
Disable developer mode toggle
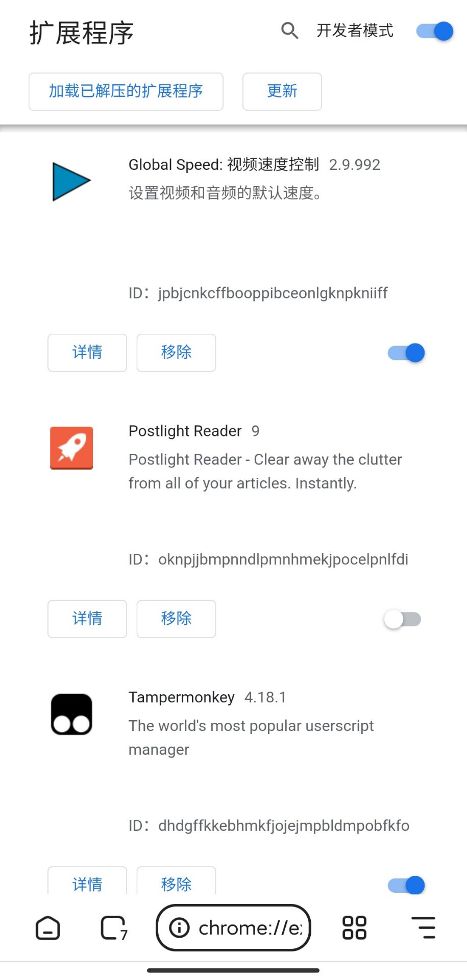(x=434, y=31)
